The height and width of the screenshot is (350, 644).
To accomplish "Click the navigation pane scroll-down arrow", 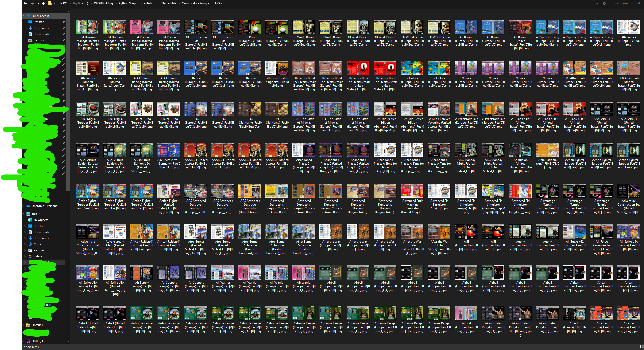I will (x=68, y=342).
